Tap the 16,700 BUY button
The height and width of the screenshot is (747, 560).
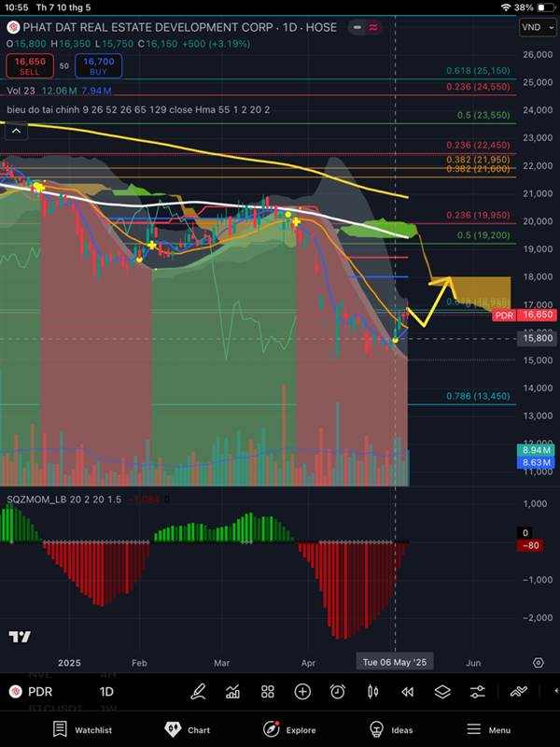pyautogui.click(x=99, y=65)
